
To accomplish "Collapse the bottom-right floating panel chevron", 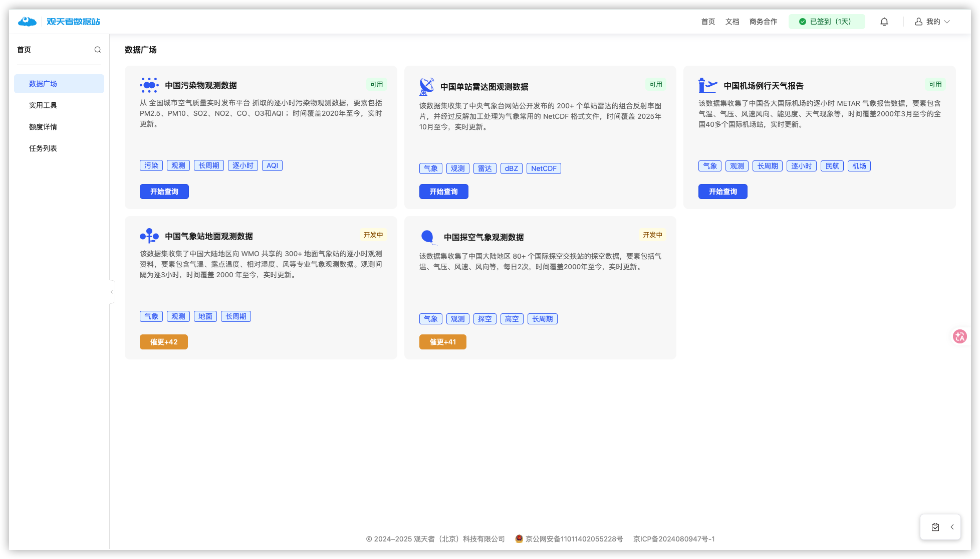I will pos(952,527).
